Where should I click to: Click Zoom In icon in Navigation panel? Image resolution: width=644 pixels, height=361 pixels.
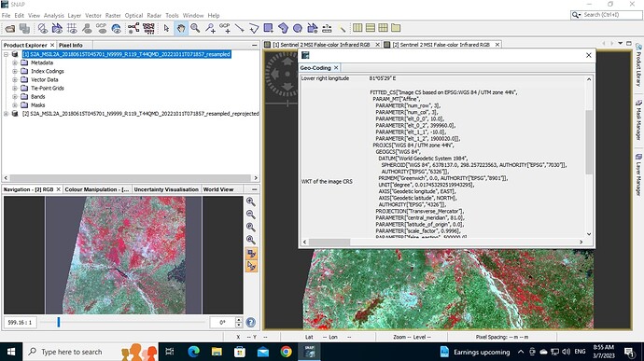[x=250, y=201]
